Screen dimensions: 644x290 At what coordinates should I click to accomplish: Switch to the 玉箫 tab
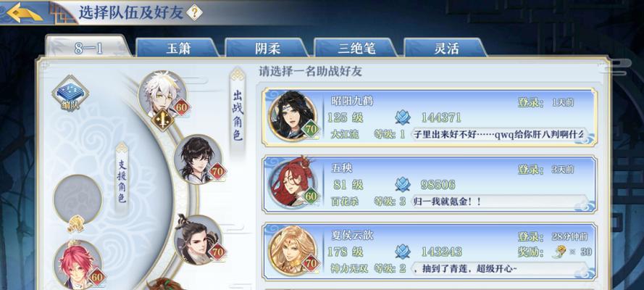point(177,49)
